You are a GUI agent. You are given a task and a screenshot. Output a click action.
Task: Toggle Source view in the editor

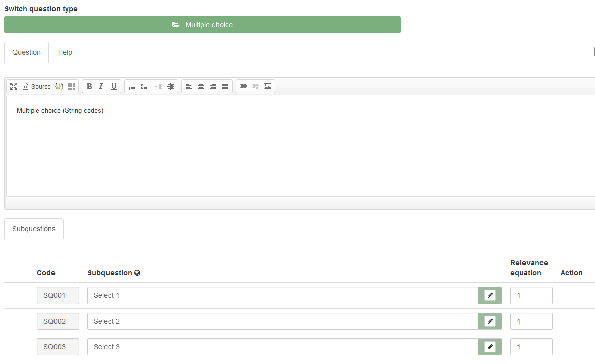point(36,86)
